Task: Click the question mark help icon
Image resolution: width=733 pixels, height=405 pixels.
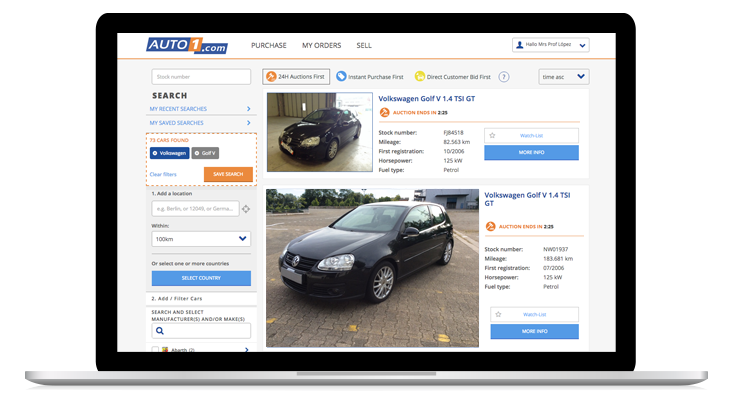Action: (x=503, y=77)
